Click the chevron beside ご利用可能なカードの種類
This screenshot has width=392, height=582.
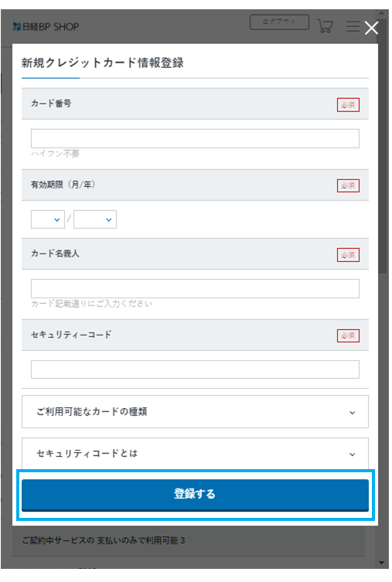(353, 413)
